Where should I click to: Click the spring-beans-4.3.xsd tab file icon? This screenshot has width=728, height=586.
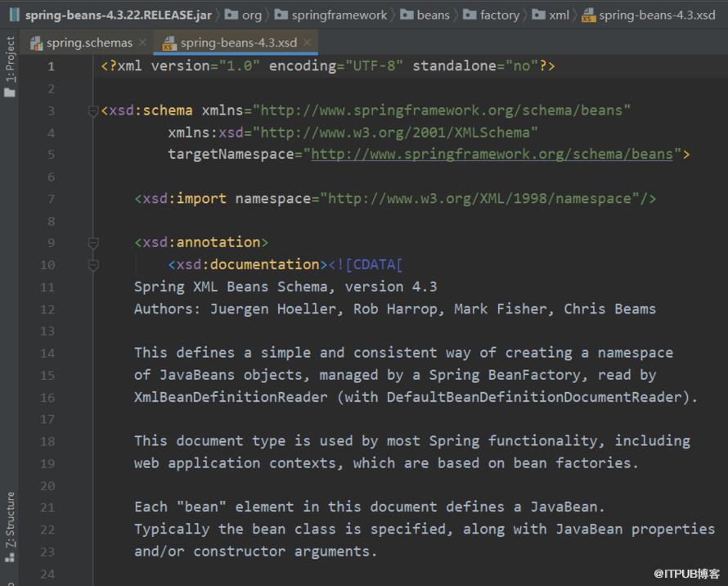(169, 43)
